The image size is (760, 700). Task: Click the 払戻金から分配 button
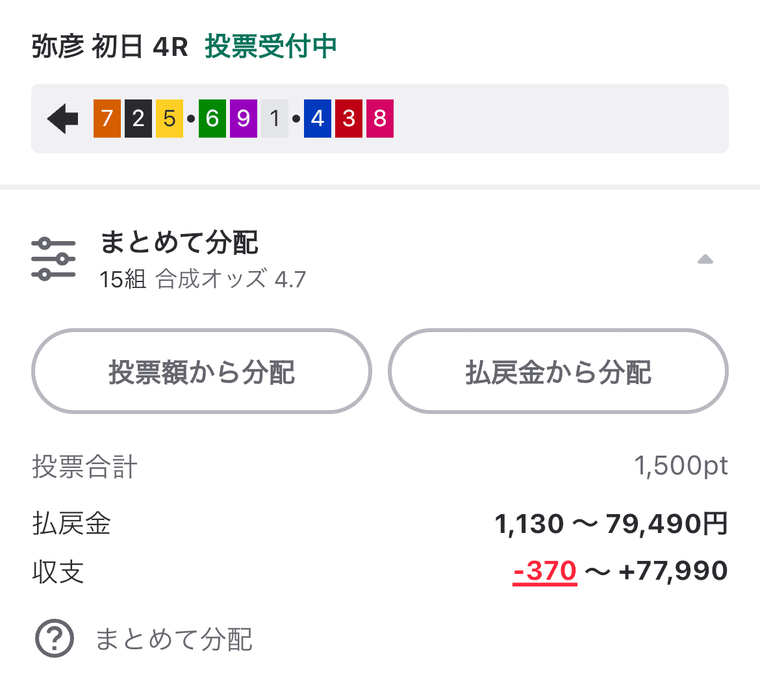558,371
